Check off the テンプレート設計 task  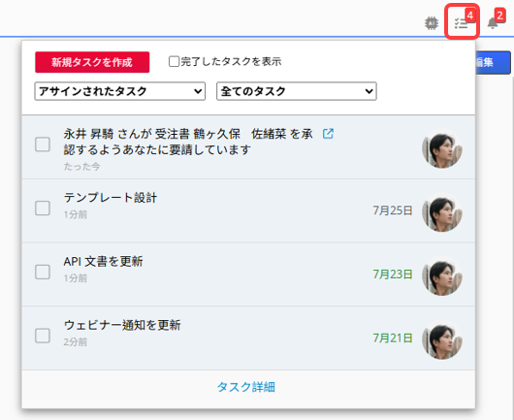(x=43, y=209)
